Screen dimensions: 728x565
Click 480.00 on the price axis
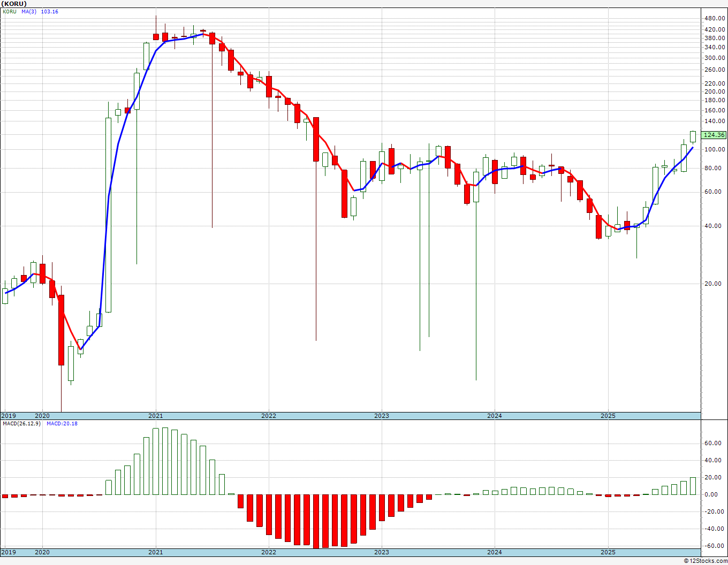click(x=715, y=18)
